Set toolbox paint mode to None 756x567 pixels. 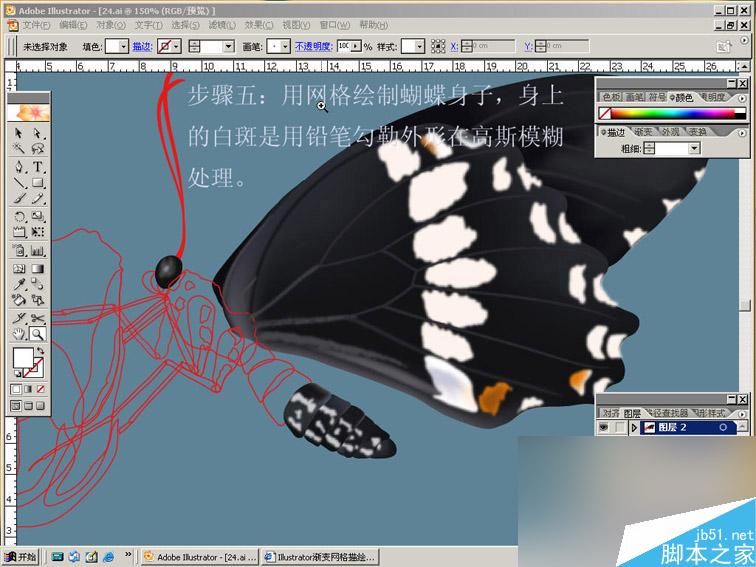pos(41,389)
